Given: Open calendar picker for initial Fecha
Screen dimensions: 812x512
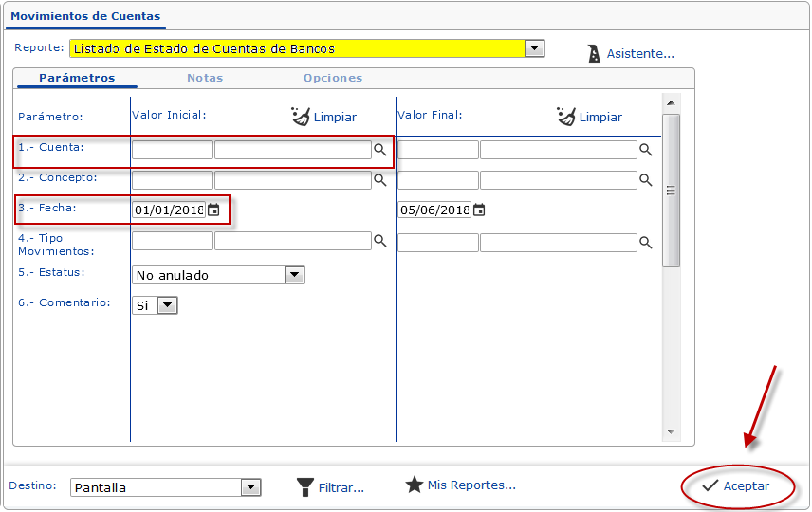Looking at the screenshot, I should 213,210.
